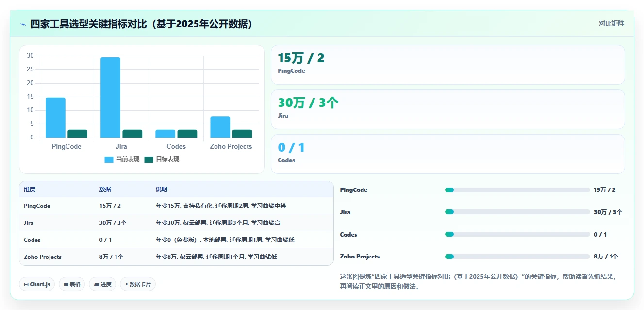The width and height of the screenshot is (644, 310).
Task: Click the 15万 / 2 table cell
Action: (110, 206)
